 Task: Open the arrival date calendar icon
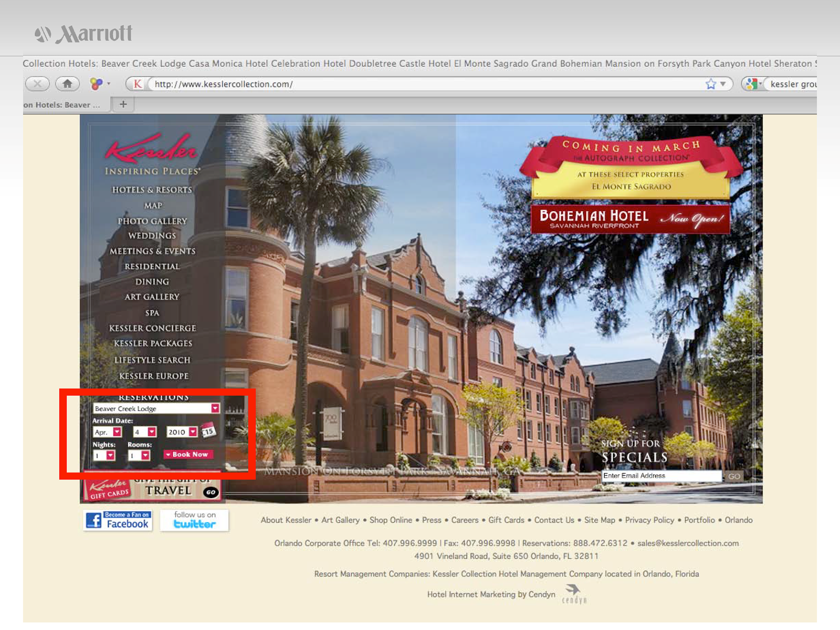[208, 431]
